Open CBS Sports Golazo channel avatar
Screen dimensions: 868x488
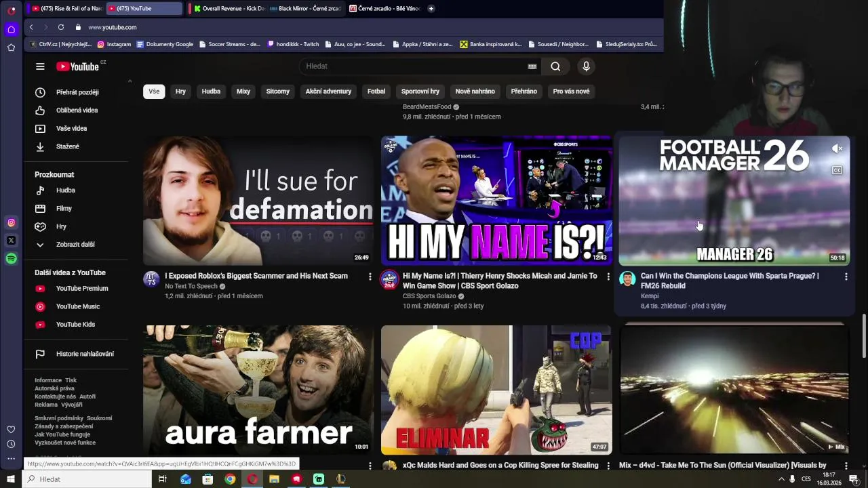click(389, 279)
